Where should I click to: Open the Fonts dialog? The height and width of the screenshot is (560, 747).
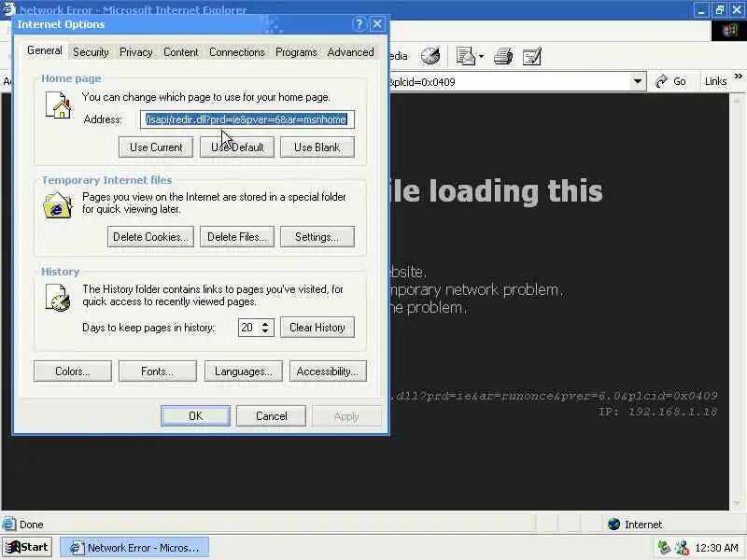pyautogui.click(x=157, y=371)
